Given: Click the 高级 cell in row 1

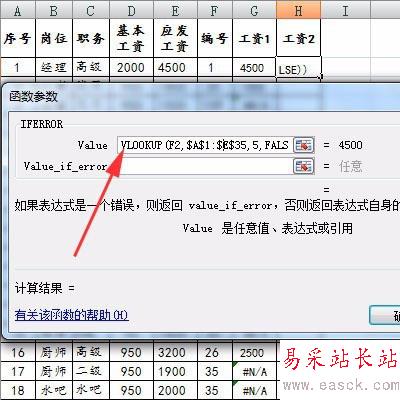Looking at the screenshot, I should tap(91, 68).
